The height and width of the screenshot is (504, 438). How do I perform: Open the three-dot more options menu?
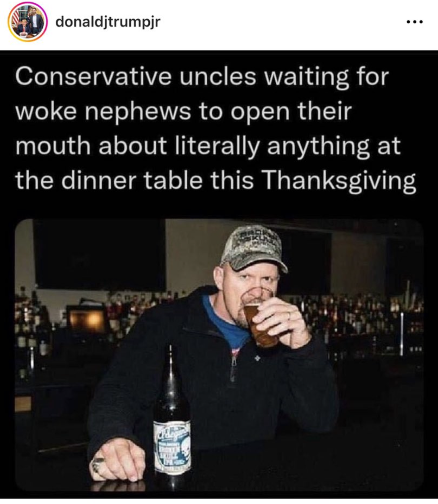tap(415, 22)
